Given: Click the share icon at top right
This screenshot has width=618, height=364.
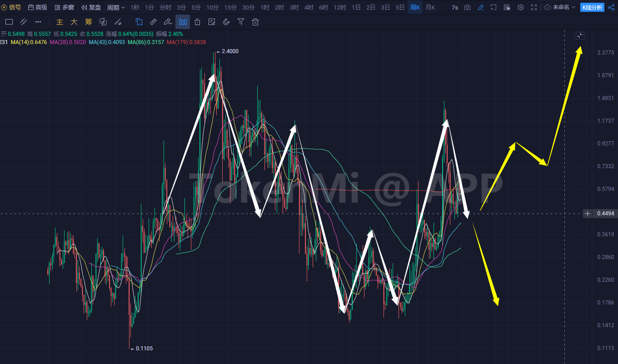Looking at the screenshot, I should point(611,8).
